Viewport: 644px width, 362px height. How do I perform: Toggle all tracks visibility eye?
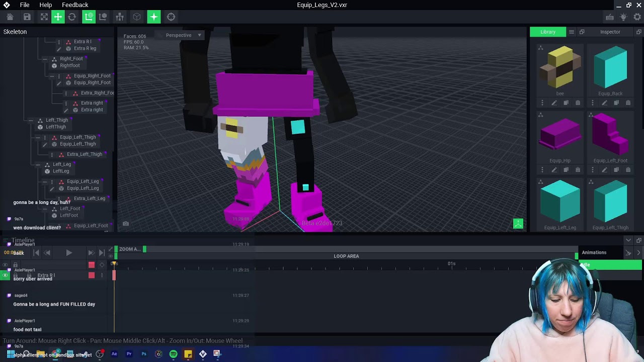point(6,265)
